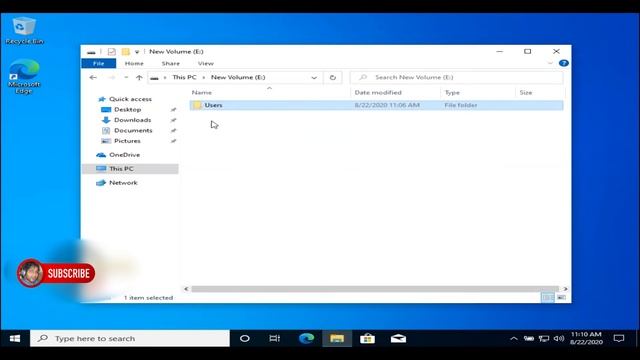Click the Properties quick access toolbar icon
Image resolution: width=640 pixels, height=360 pixels.
click(x=111, y=52)
